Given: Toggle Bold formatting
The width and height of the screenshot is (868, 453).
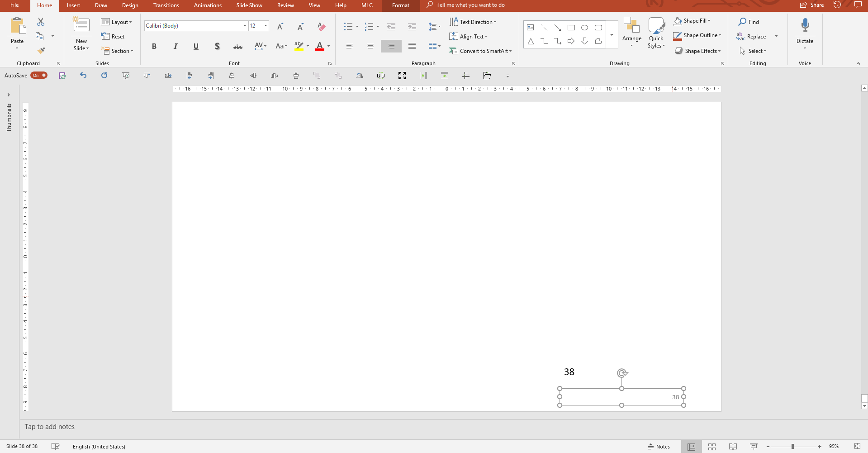Looking at the screenshot, I should tap(154, 46).
